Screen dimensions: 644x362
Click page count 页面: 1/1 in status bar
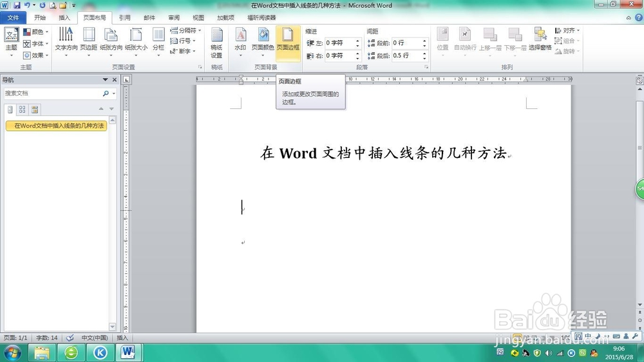tap(15, 338)
